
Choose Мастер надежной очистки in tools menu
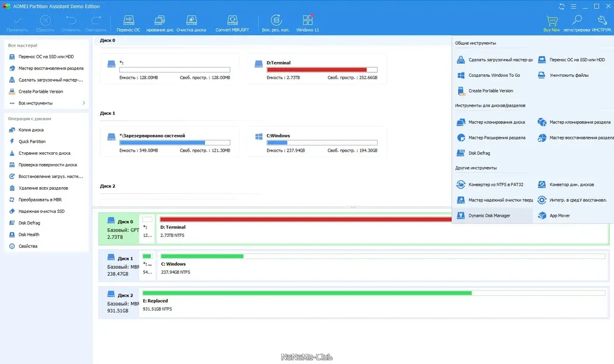[494, 200]
